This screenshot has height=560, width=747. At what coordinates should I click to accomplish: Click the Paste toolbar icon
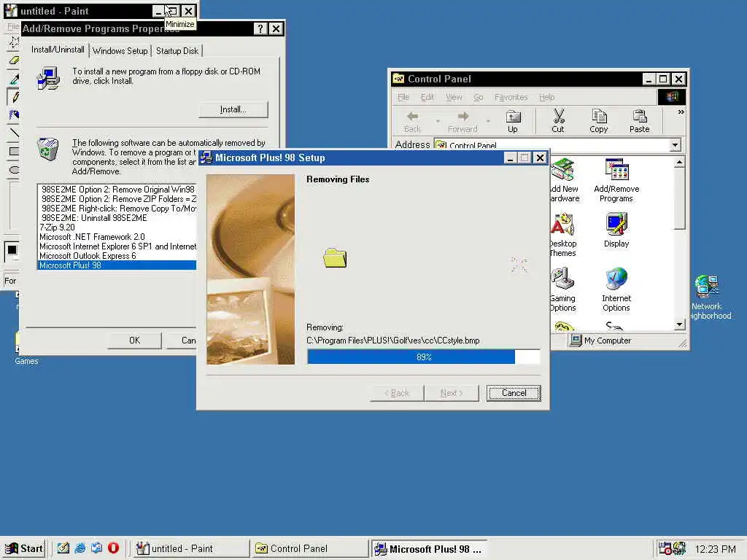(639, 121)
